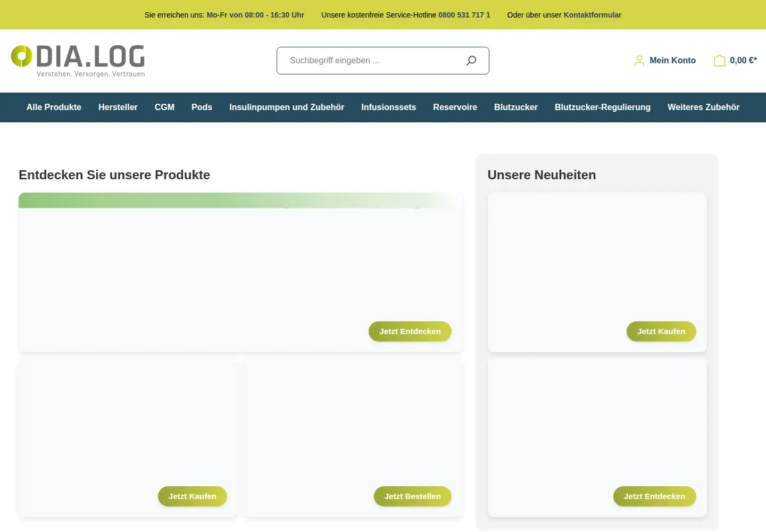The height and width of the screenshot is (532, 766).
Task: Click the Kontaktformular link
Action: (x=592, y=15)
